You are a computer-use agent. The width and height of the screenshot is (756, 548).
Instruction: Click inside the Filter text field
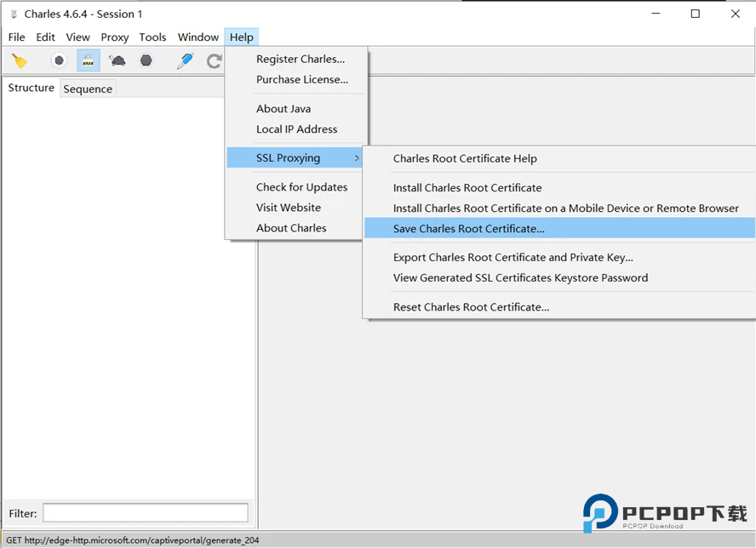(146, 513)
